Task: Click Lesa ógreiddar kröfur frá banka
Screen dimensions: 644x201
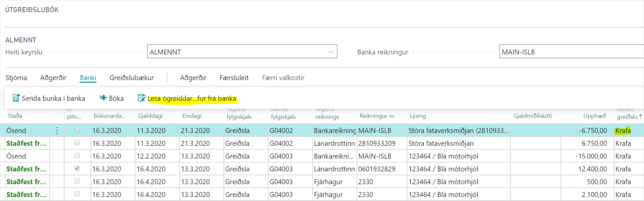Action: click(x=192, y=99)
